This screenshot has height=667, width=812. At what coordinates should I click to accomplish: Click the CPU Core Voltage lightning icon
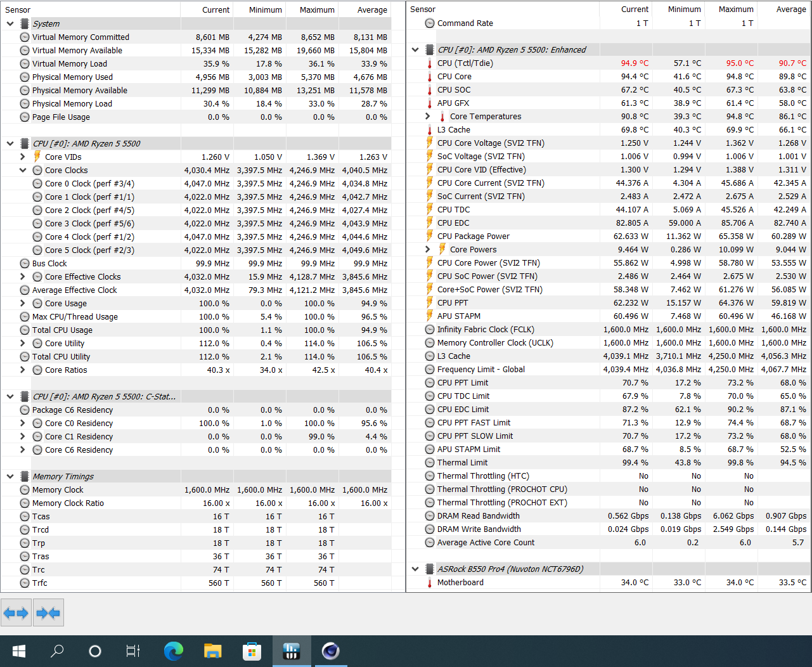point(429,143)
